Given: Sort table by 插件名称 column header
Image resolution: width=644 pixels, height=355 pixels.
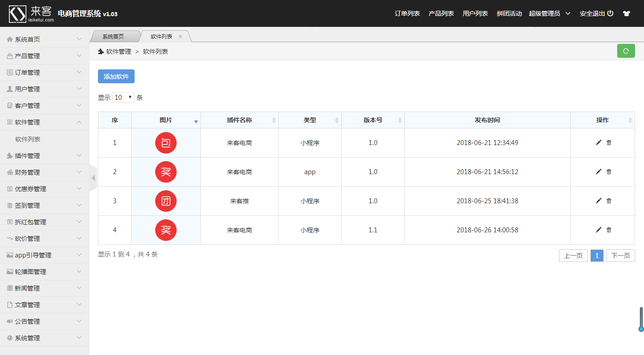Looking at the screenshot, I should 239,120.
